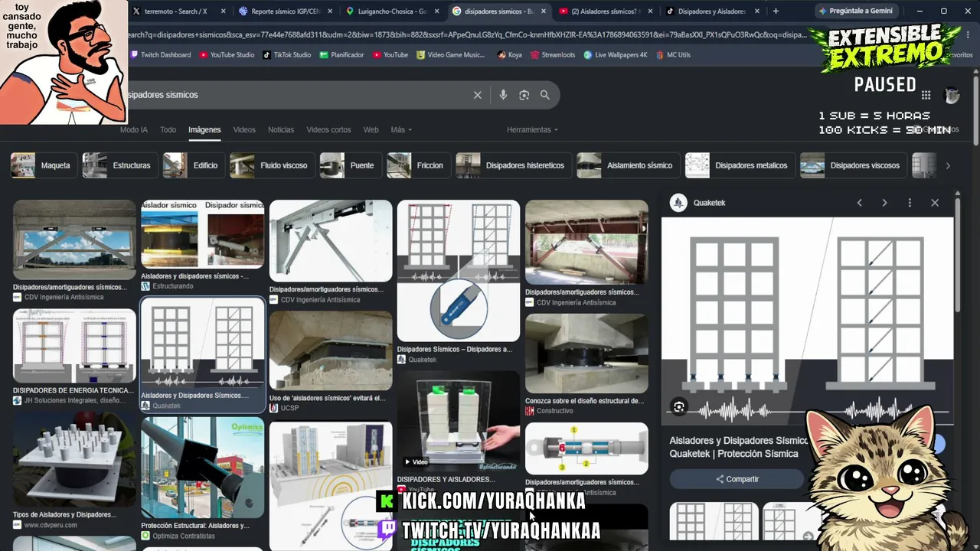This screenshot has width=980, height=551.
Task: Filter images by the Disipadores viscosos chip
Action: point(853,165)
